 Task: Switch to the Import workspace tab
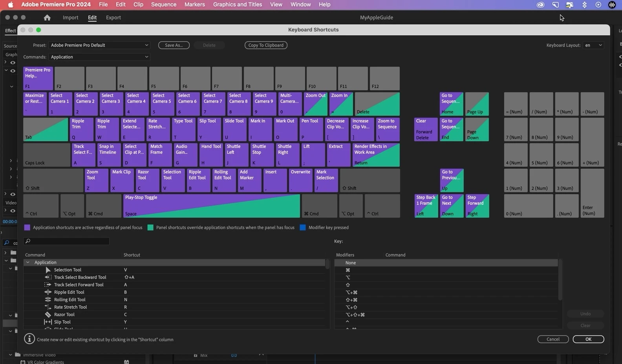tap(71, 18)
